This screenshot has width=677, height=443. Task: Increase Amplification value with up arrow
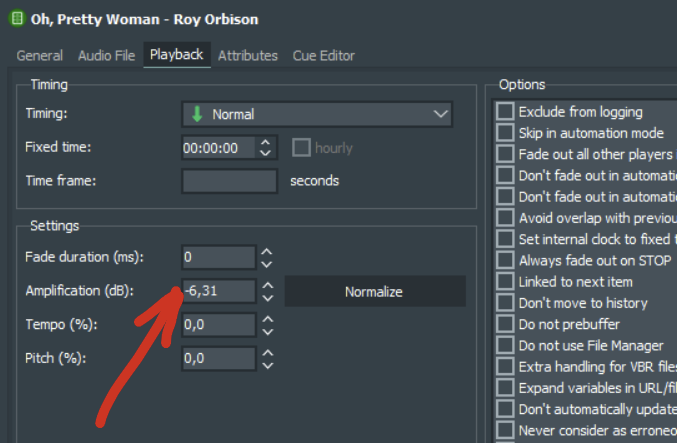coord(266,286)
